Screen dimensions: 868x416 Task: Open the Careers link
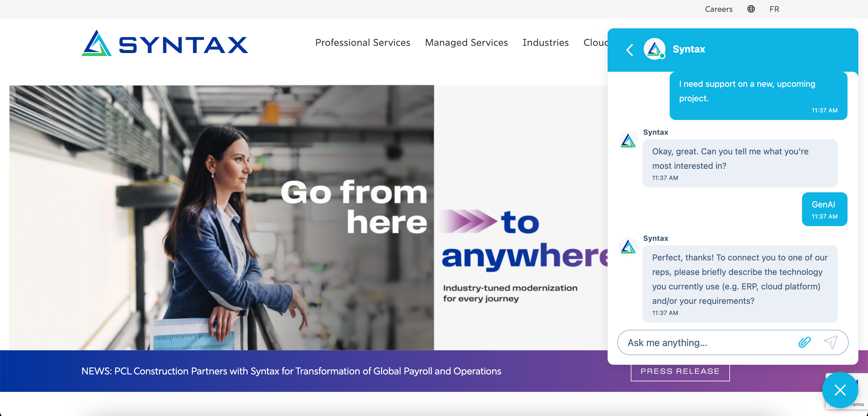tap(719, 9)
